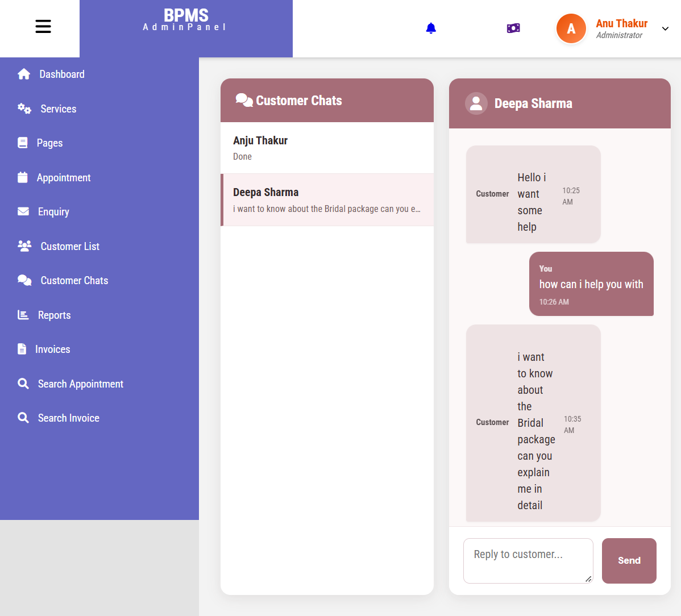Click the Dashboard home icon
The image size is (681, 616).
24,74
